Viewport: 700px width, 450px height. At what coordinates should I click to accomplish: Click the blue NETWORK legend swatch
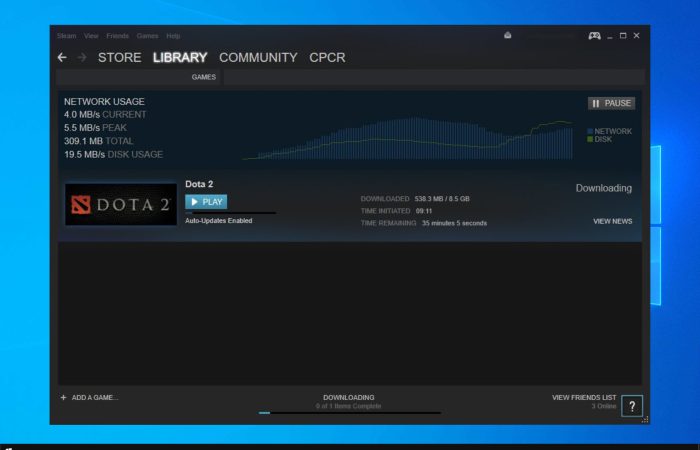click(x=590, y=131)
